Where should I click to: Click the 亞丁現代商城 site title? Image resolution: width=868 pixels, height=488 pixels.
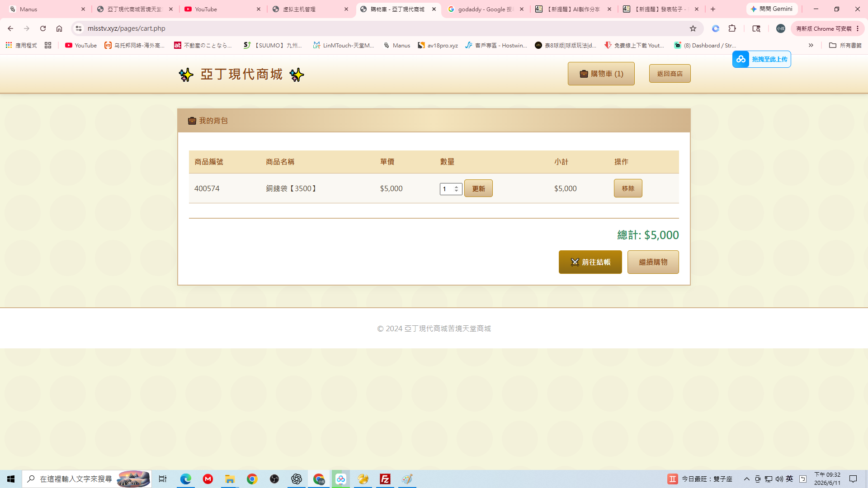pos(241,74)
